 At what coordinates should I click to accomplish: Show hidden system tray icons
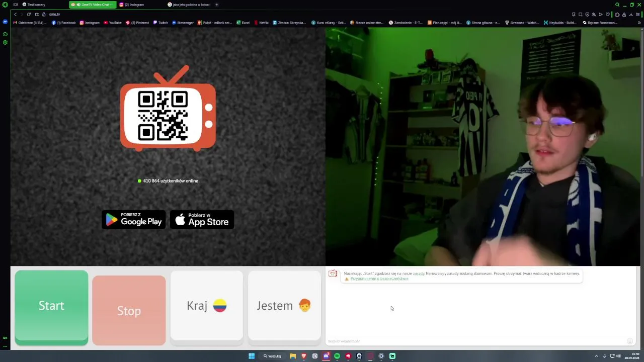tap(596, 356)
